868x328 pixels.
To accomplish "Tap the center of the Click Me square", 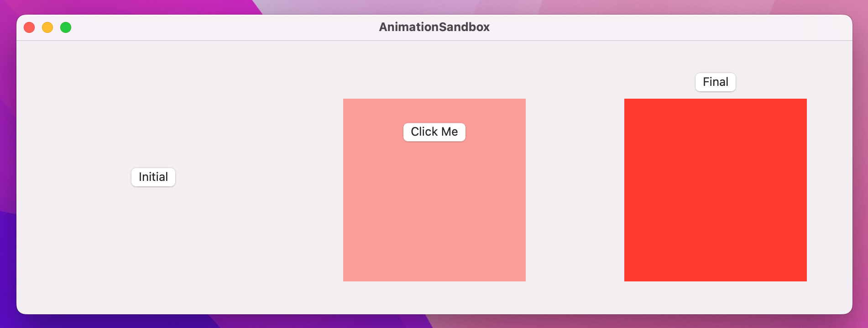I will click(434, 190).
